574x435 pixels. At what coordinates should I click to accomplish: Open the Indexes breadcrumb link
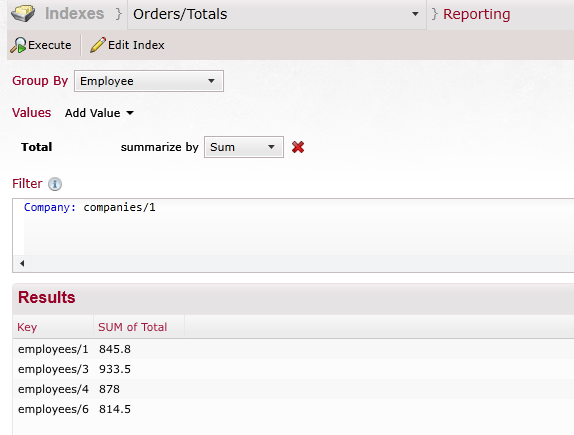pos(74,14)
